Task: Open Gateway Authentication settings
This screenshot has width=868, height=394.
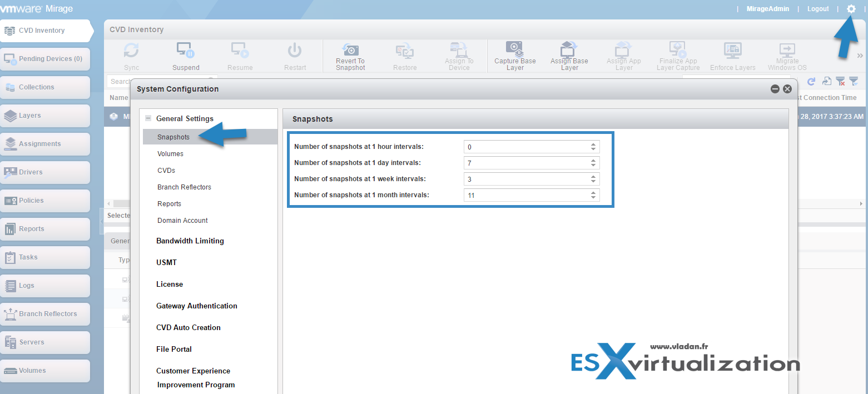Action: 197,306
